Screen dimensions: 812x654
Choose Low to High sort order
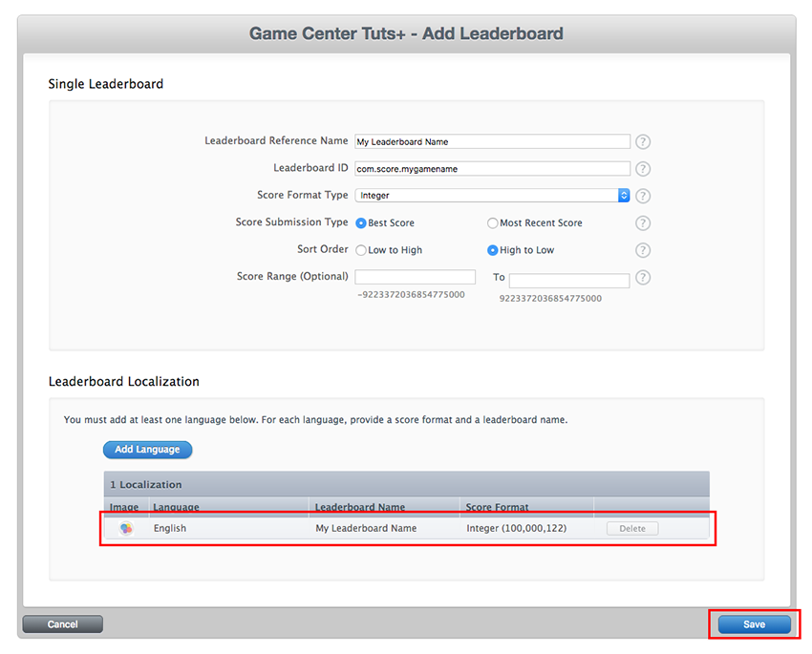tap(361, 250)
